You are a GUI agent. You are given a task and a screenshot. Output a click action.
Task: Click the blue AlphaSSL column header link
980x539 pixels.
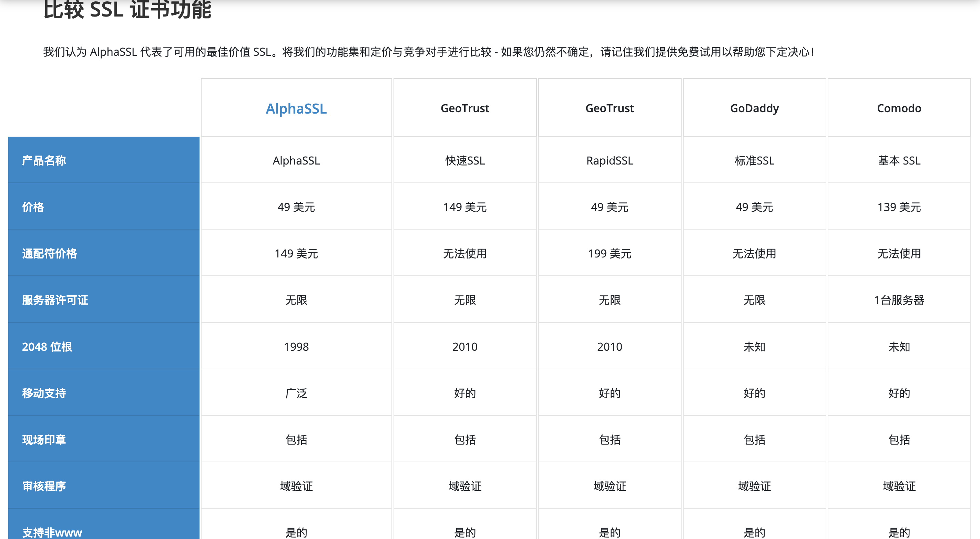296,108
